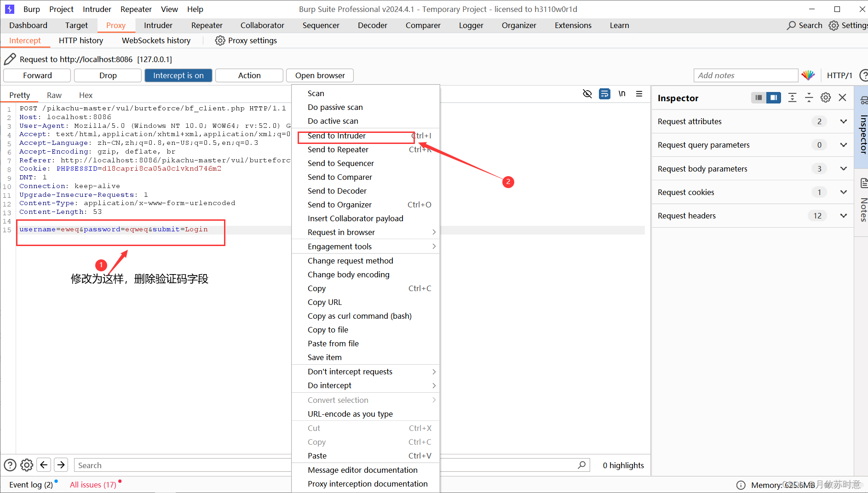Pick a highlight color for the request

pyautogui.click(x=808, y=75)
